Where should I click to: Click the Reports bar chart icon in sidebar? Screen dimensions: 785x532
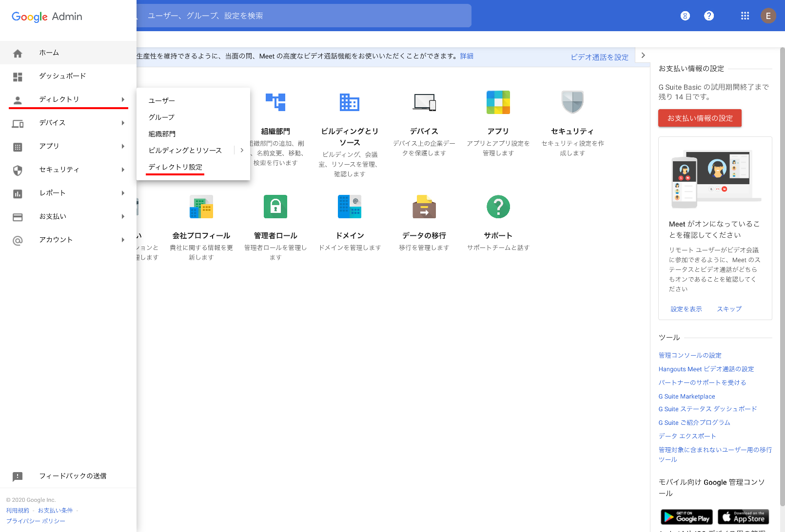coord(18,193)
